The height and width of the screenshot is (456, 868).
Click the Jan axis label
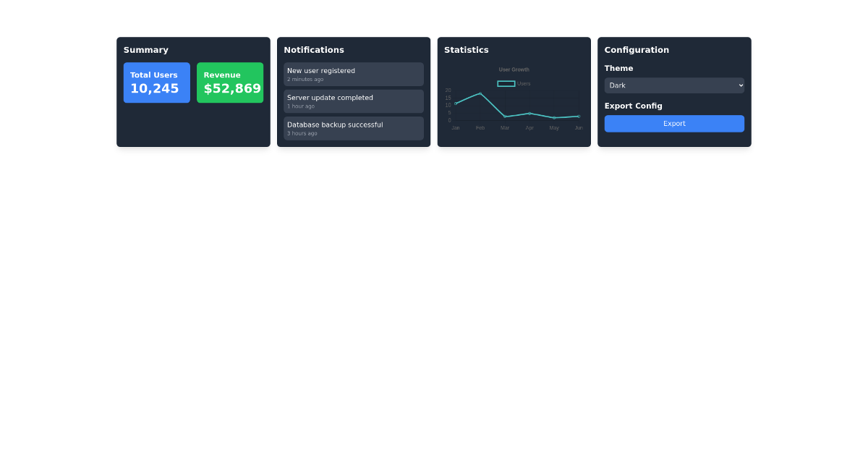455,127
